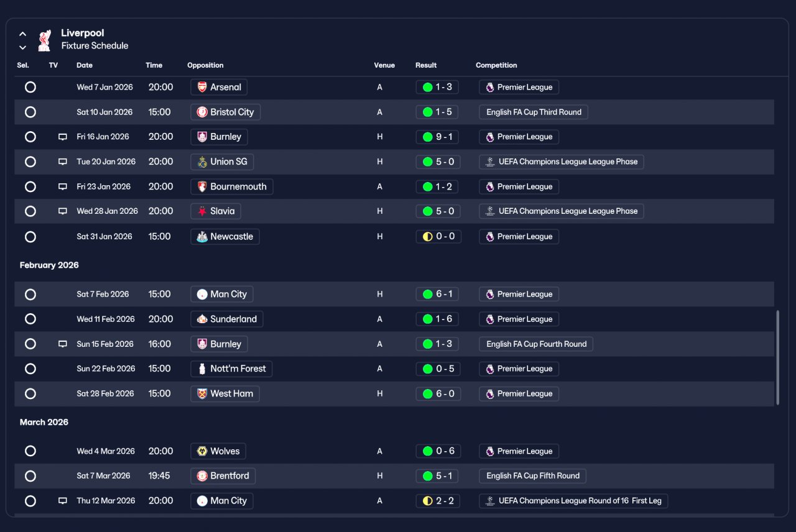Click the down chevron beside Fixture Schedule
Viewport: 796px width, 532px height.
pos(22,47)
